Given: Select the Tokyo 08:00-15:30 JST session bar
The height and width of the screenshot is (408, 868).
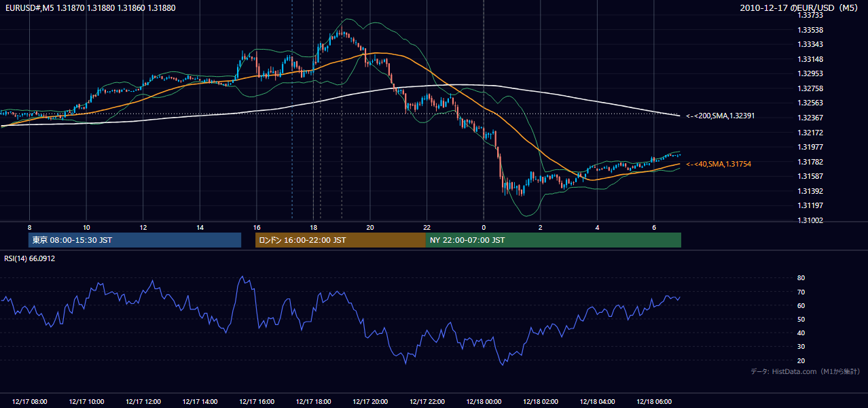Looking at the screenshot, I should 134,240.
